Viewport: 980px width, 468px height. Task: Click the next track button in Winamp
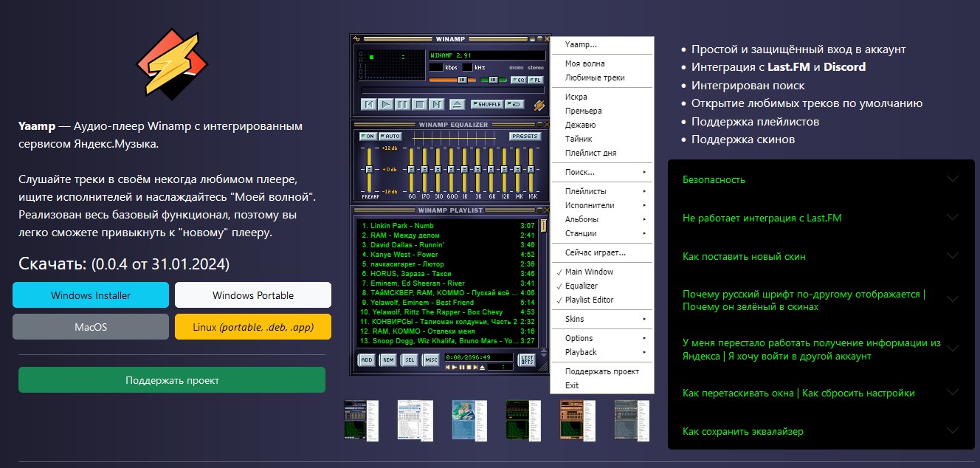click(437, 104)
